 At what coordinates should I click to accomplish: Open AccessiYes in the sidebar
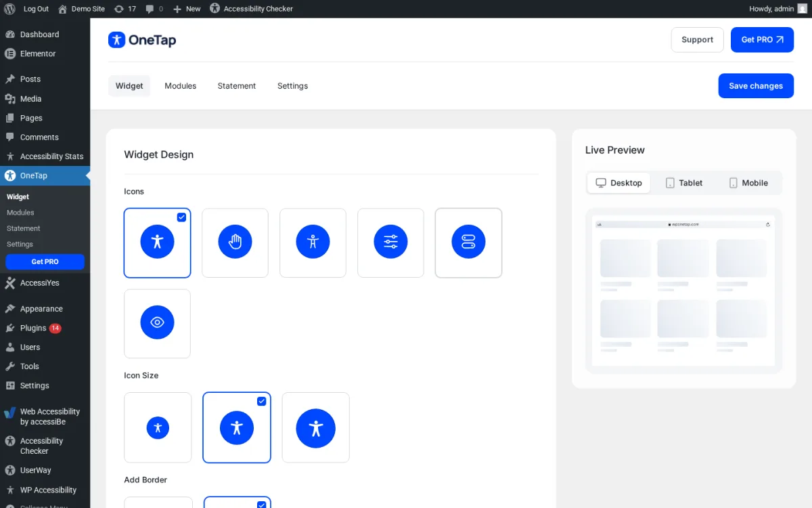45,283
